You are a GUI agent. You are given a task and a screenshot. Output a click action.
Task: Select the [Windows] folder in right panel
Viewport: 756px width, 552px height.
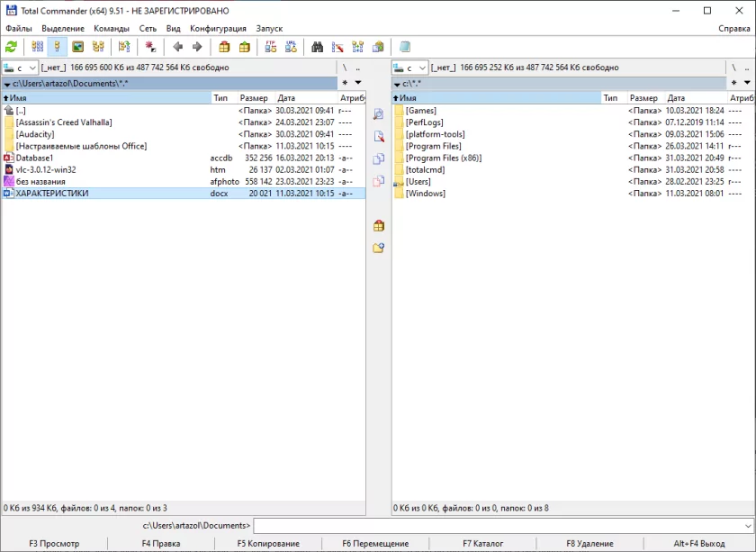tap(573, 194)
